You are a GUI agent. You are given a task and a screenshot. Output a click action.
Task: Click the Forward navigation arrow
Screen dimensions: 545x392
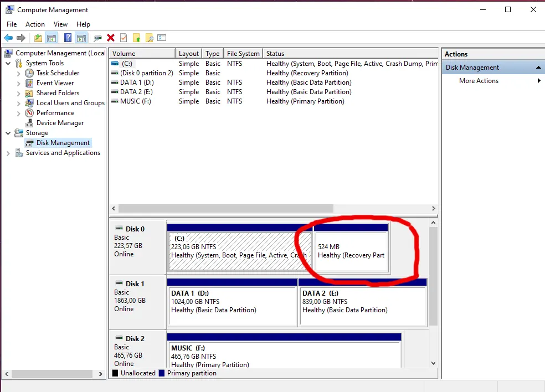(21, 38)
